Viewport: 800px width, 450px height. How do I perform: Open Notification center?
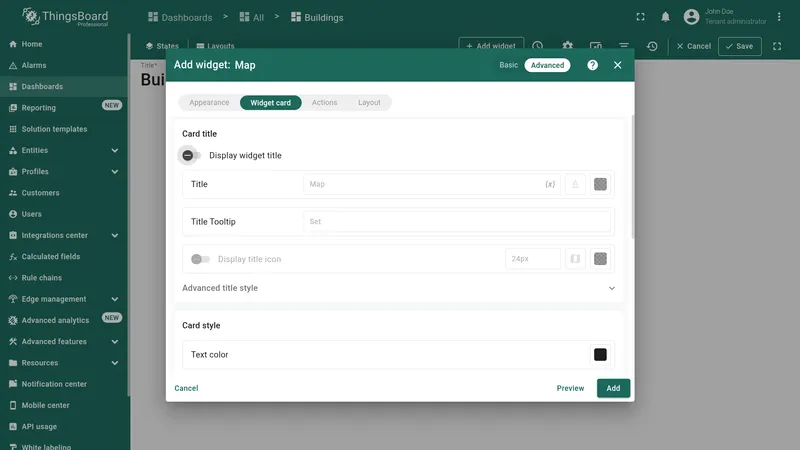(54, 384)
